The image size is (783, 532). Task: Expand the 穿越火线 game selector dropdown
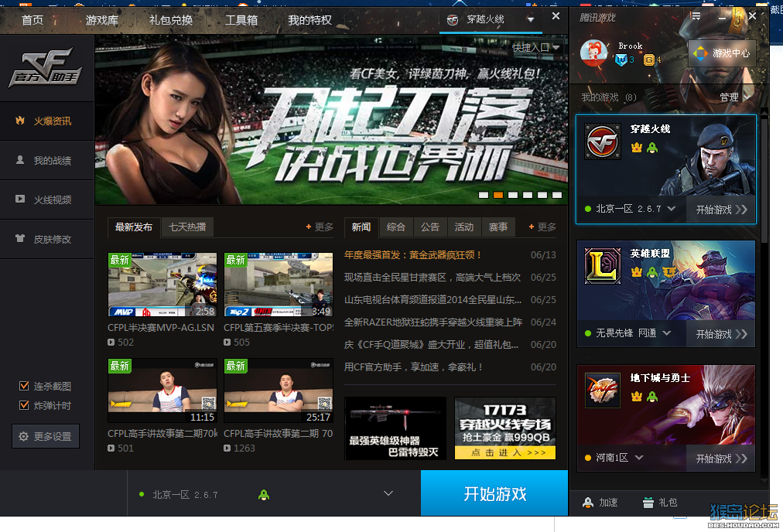point(530,19)
